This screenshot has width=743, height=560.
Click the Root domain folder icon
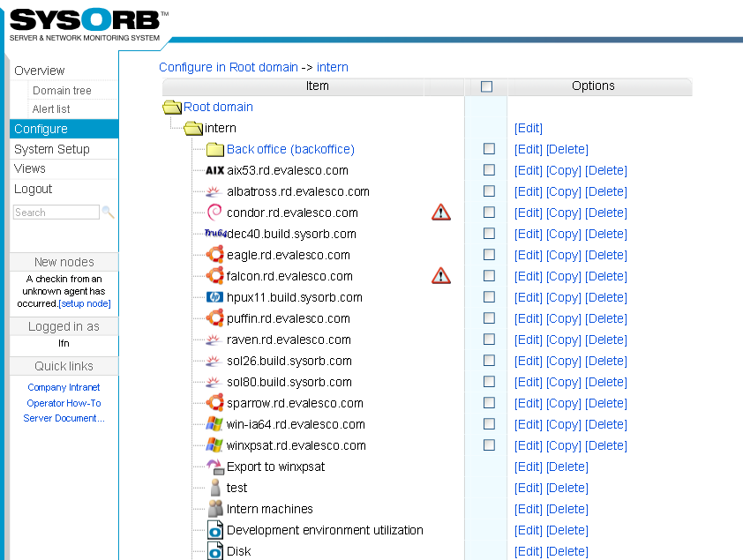pos(172,108)
